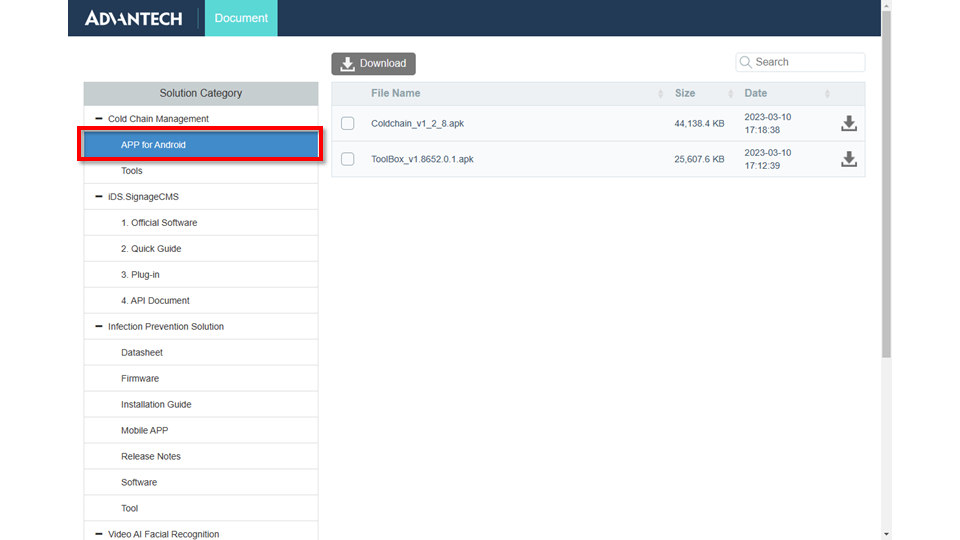Click the Advantech logo
The image size is (960, 540).
tap(134, 18)
